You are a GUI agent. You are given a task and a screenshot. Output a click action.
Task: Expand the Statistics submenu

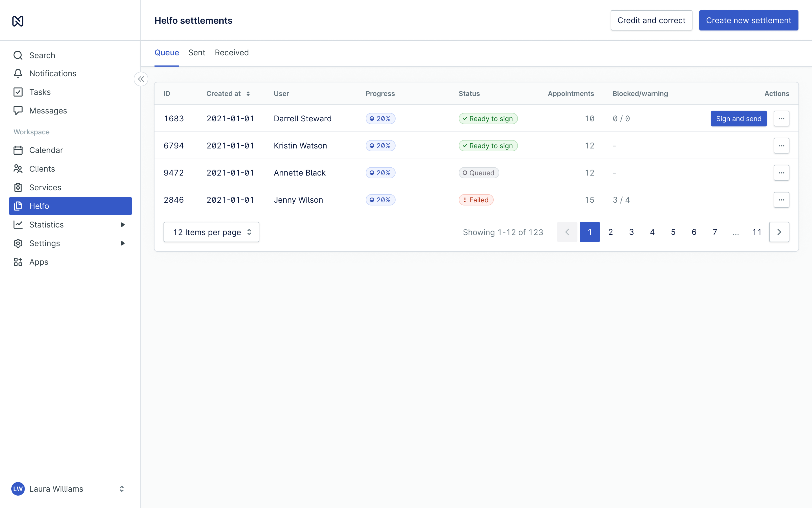(123, 225)
